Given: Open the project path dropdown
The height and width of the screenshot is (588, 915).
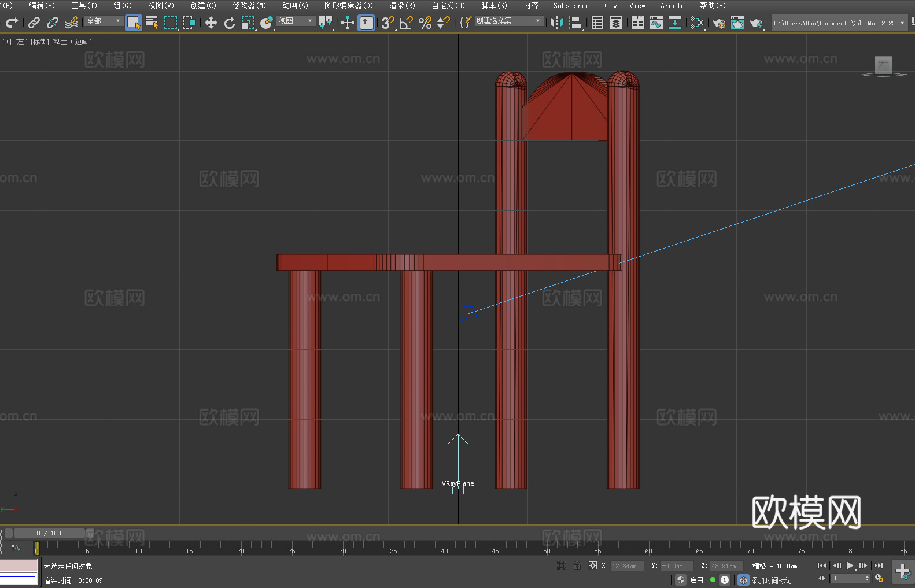Looking at the screenshot, I should (x=839, y=23).
